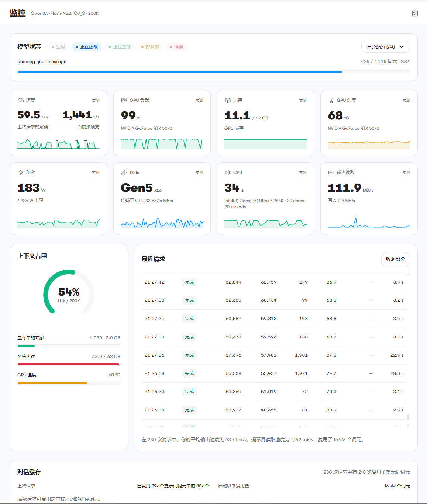Click the image icon in the header
This screenshot has width=427, height=504.
(415, 13)
